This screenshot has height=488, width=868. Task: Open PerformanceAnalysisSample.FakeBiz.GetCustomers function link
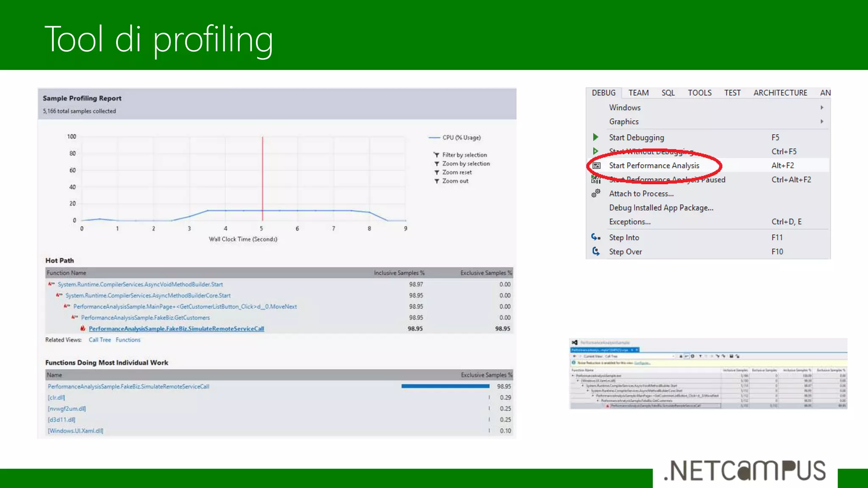(145, 317)
